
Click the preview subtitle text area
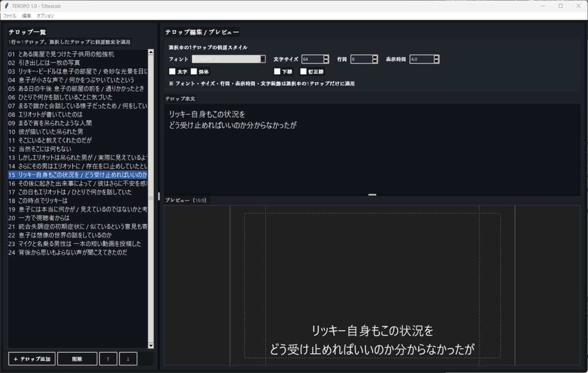point(372,340)
